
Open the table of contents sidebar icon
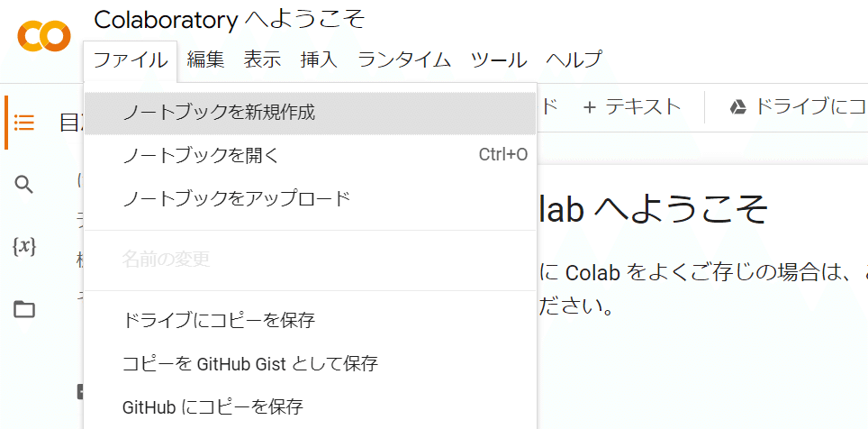[24, 123]
